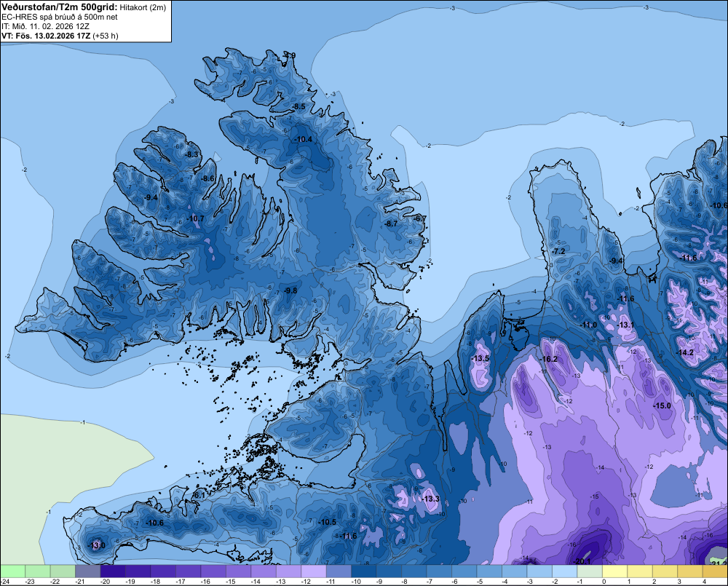
Task: Select the -10.5 temperature value
Action: point(327,522)
